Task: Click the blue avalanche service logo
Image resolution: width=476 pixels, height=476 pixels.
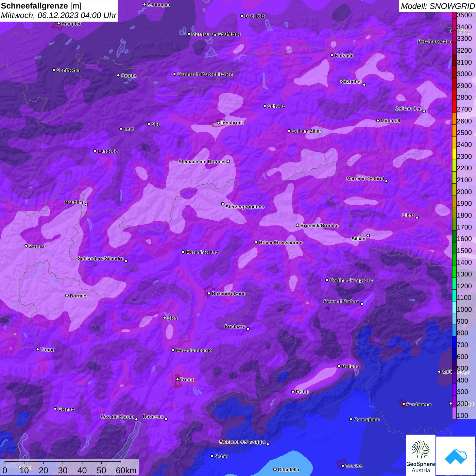Action: click(456, 455)
